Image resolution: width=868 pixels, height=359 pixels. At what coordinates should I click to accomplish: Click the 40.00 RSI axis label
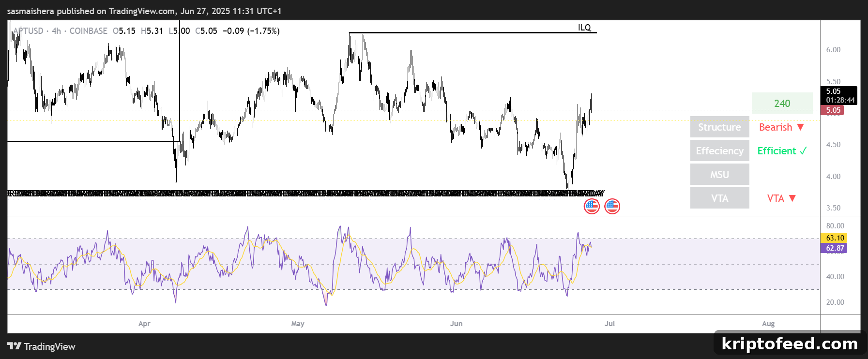[x=835, y=277]
